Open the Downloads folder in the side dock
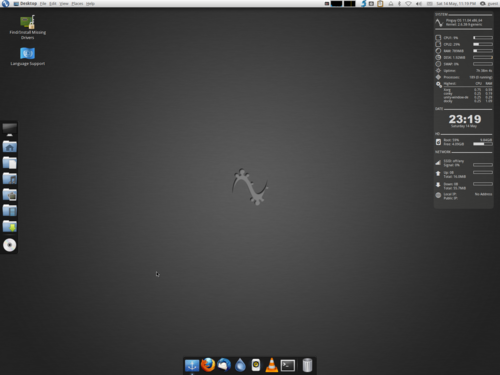500x375 pixels. 10,226
